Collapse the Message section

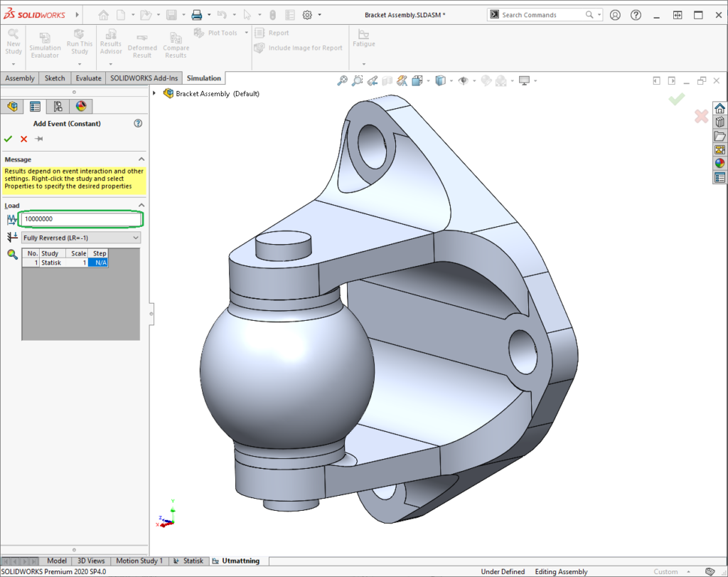(x=141, y=159)
